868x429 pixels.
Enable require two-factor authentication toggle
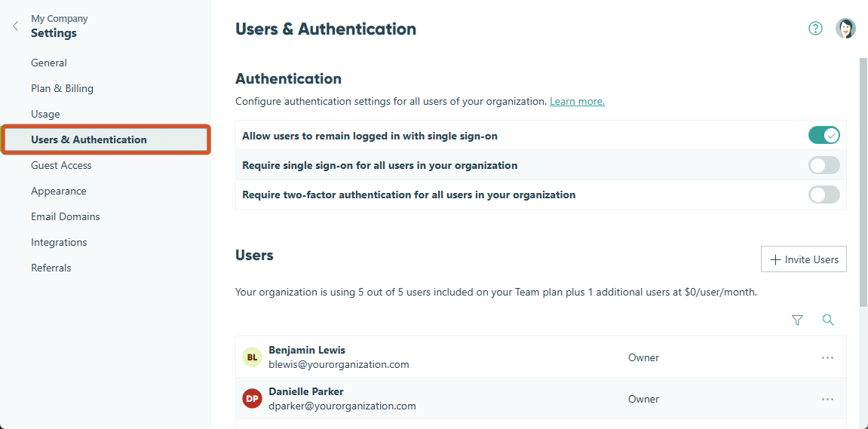824,195
